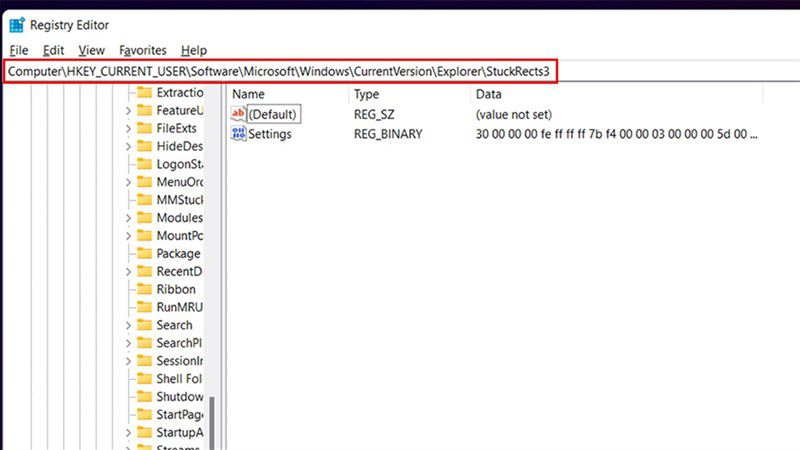Click the Ribbon folder icon
Image resolution: width=800 pixels, height=450 pixels.
(x=145, y=289)
